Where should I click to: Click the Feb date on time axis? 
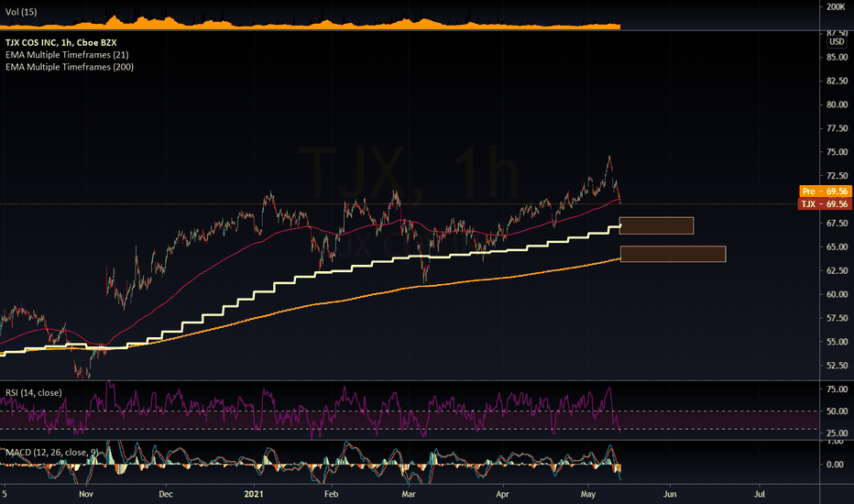(x=331, y=494)
